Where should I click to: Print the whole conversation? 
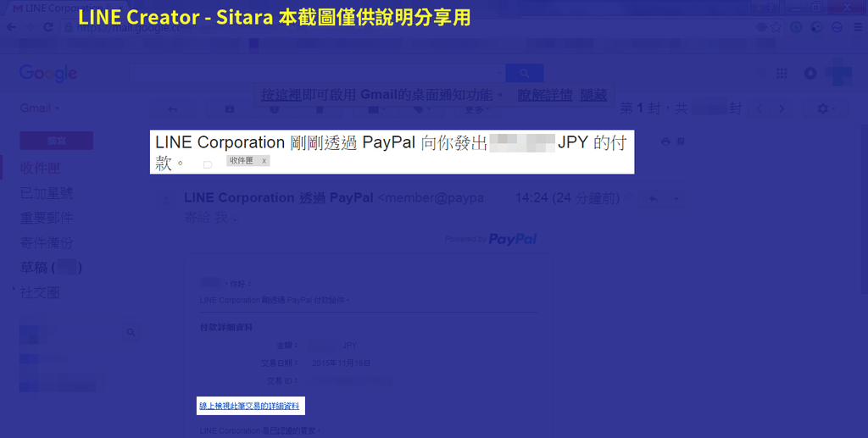[x=665, y=141]
